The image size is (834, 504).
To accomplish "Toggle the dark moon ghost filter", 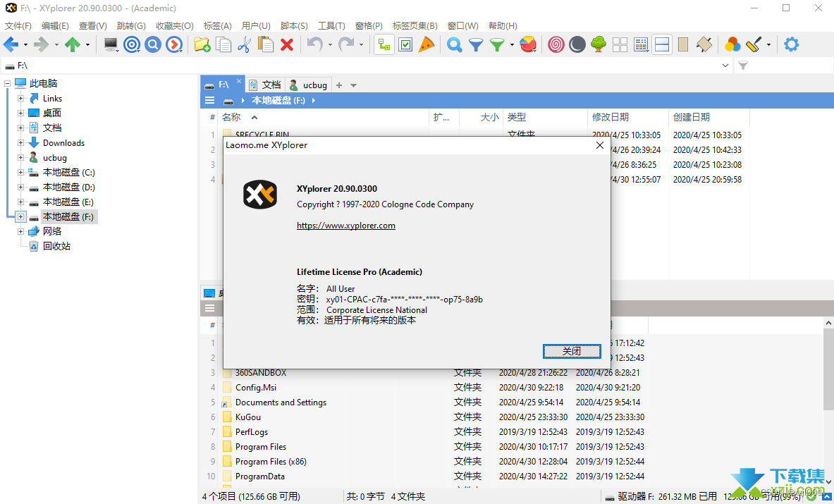I will click(577, 44).
